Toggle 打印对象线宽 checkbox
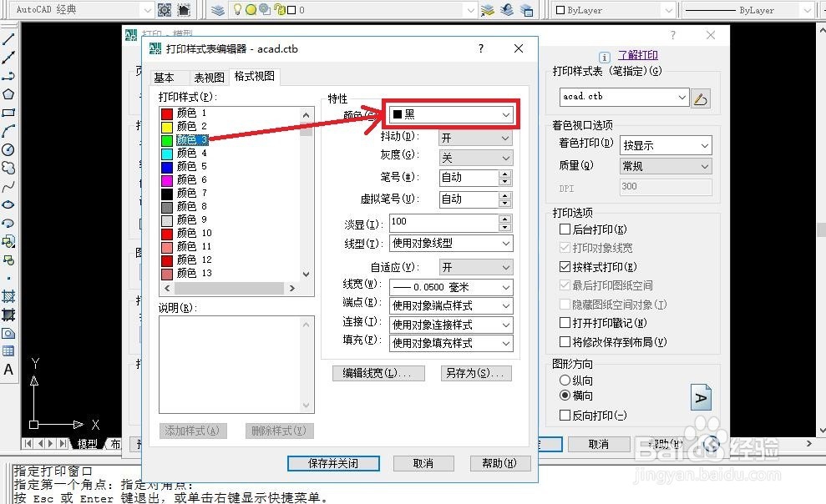Screen dimensions: 826x504 [x=565, y=247]
